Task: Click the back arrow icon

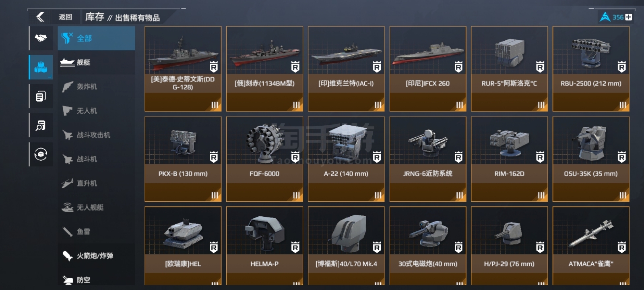Action: pos(40,17)
